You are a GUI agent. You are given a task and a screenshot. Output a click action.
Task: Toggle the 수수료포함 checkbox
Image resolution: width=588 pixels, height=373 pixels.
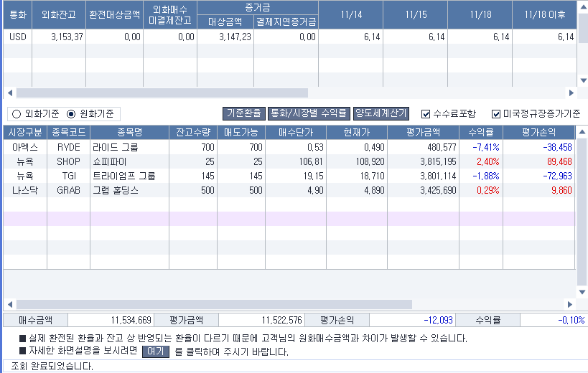(426, 113)
